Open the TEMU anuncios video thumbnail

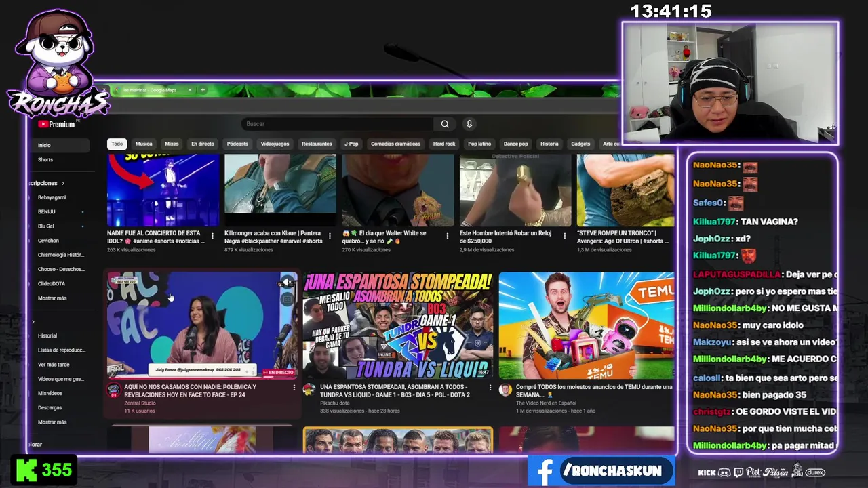click(587, 325)
